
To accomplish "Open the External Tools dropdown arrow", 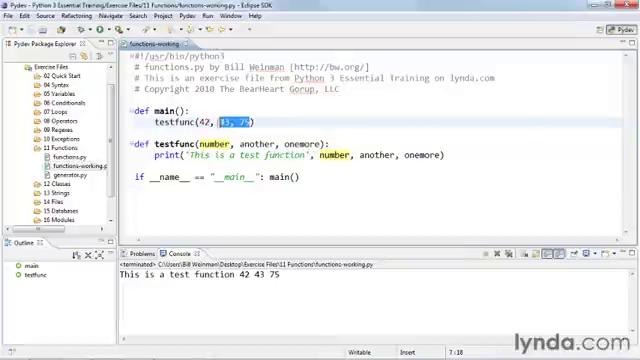I will pyautogui.click(x=128, y=29).
